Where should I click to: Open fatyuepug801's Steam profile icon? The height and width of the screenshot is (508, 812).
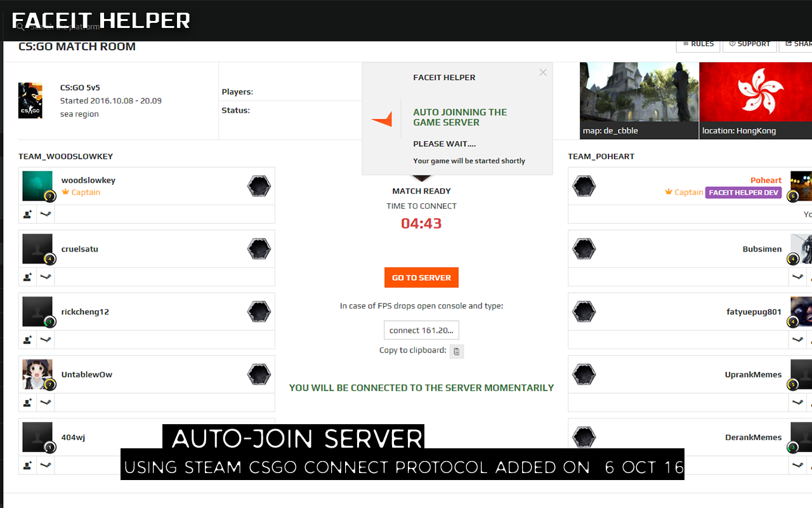[798, 340]
